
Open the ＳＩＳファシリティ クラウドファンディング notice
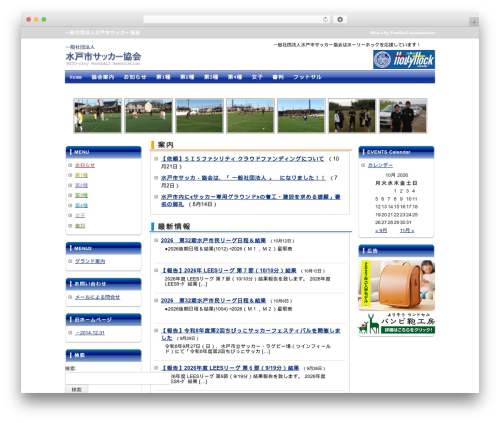pos(242,159)
